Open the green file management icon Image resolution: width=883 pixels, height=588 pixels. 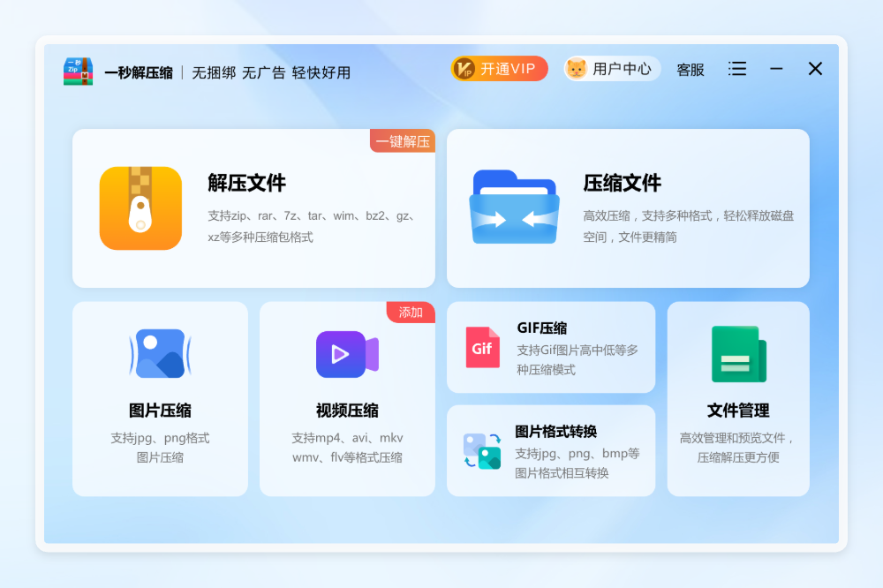click(738, 354)
